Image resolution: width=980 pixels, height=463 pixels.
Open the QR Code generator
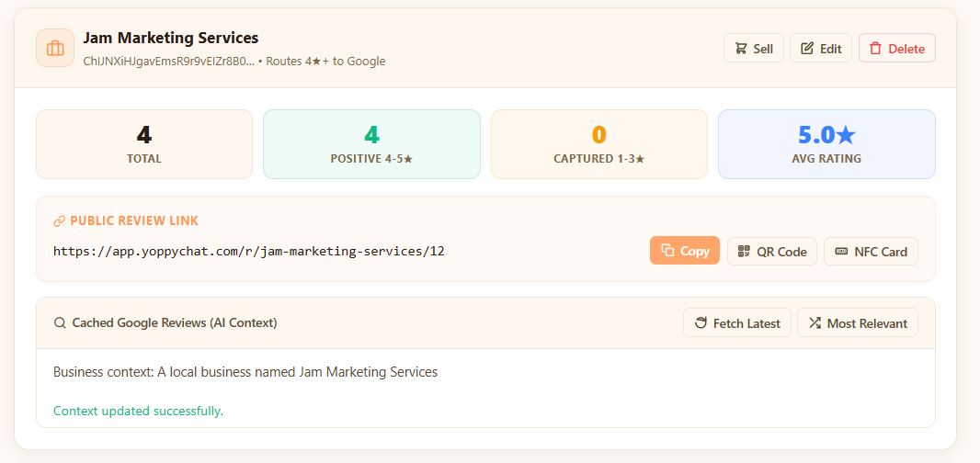(772, 251)
